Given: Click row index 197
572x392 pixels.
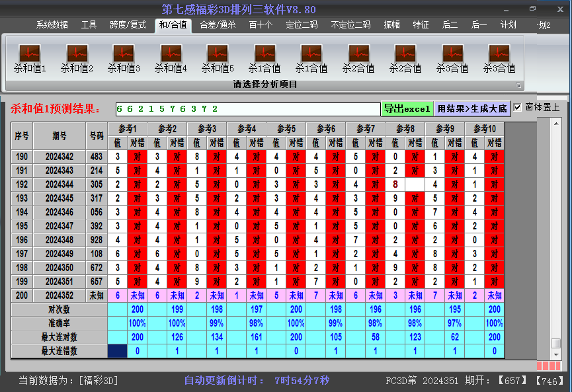Looking at the screenshot, I should (22, 254).
